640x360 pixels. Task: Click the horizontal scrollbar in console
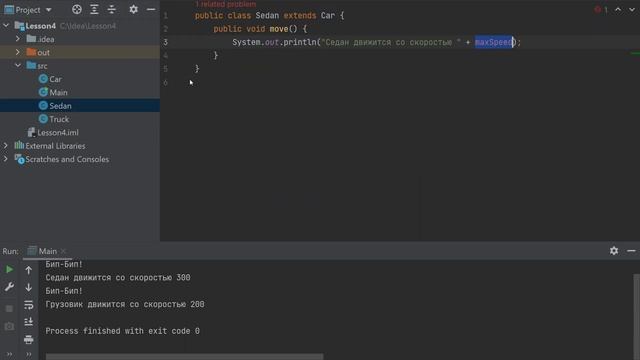coord(184,357)
